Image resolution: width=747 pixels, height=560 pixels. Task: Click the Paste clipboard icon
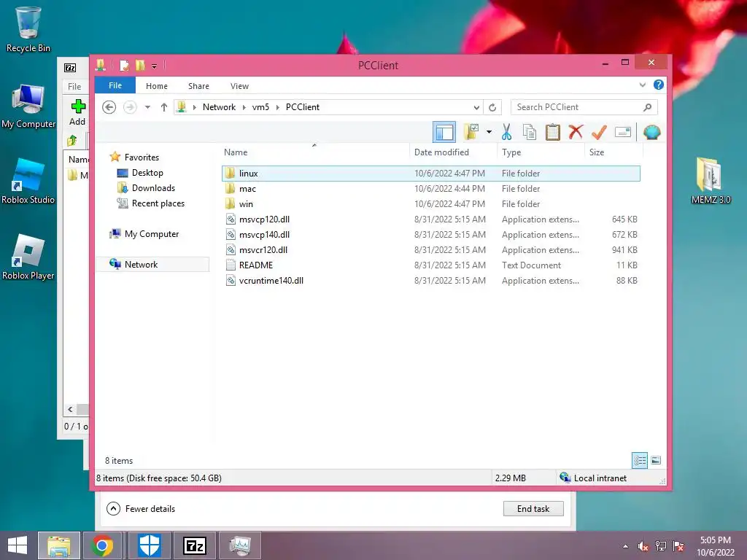[x=553, y=132]
